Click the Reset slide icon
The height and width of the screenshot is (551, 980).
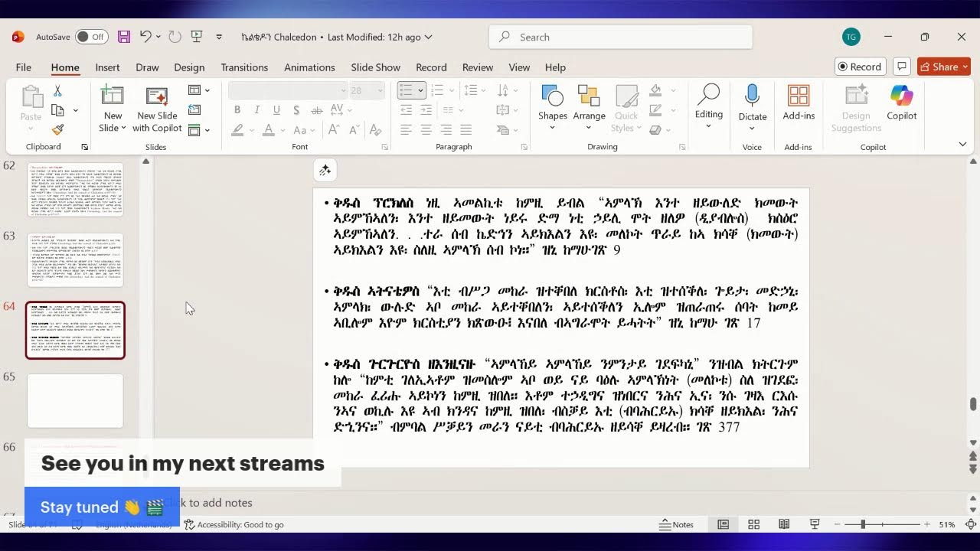194,110
